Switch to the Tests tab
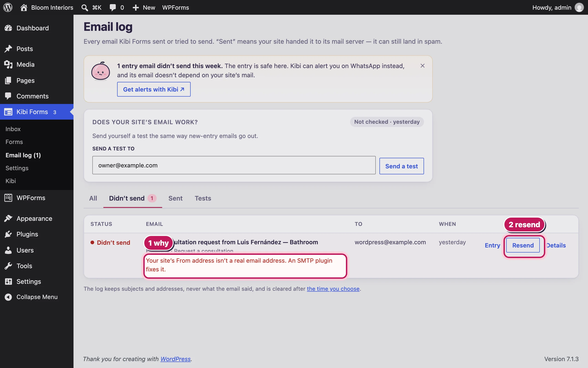 point(203,198)
